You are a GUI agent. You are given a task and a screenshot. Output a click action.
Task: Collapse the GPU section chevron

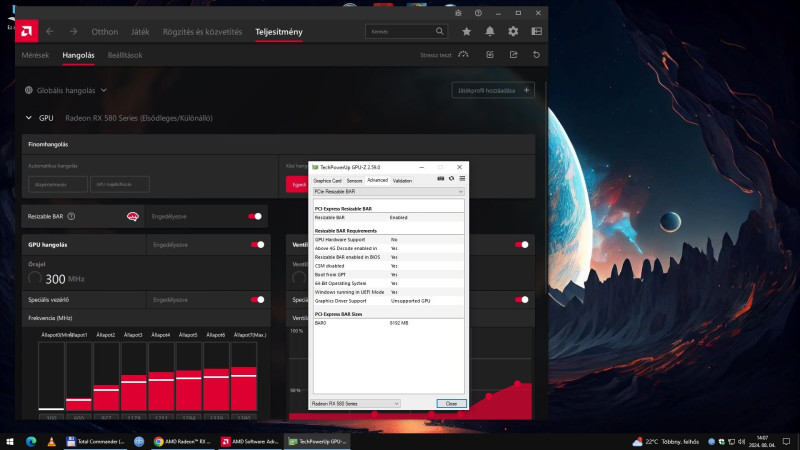click(x=29, y=118)
